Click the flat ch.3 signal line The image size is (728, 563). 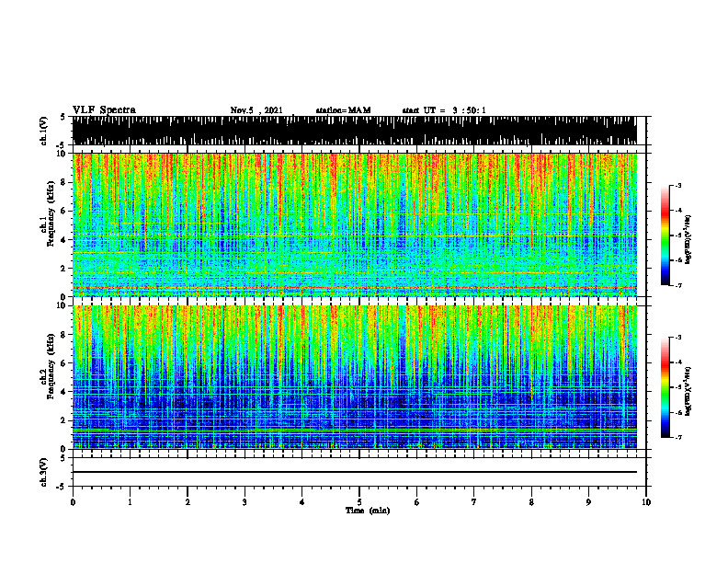coord(354,472)
